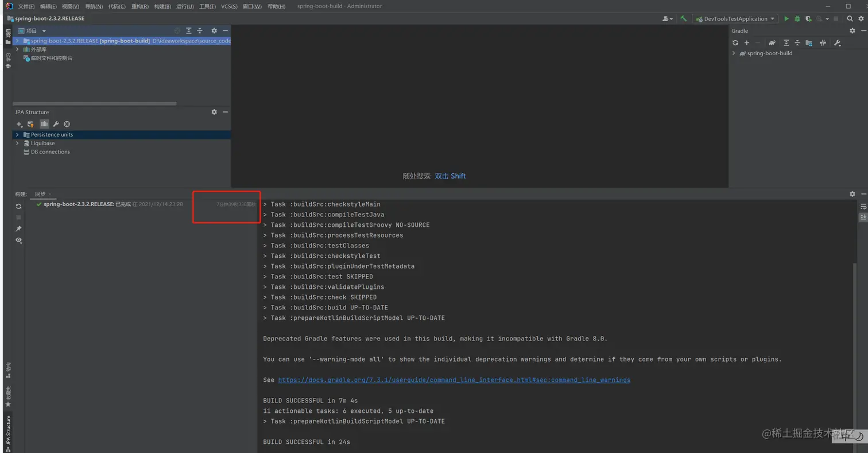868x453 pixels.
Task: Open DevToolsTestApplication run configuration dropdown
Action: click(735, 19)
